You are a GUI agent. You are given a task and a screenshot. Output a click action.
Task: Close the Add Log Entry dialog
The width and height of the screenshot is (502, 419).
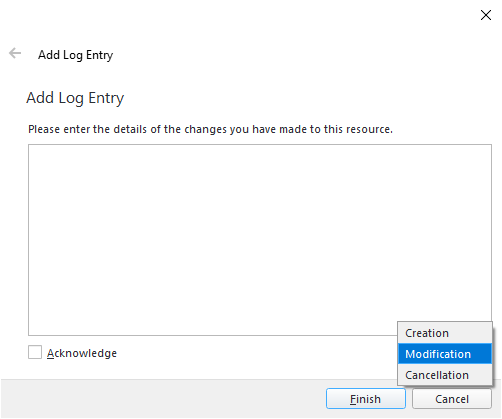[x=486, y=15]
